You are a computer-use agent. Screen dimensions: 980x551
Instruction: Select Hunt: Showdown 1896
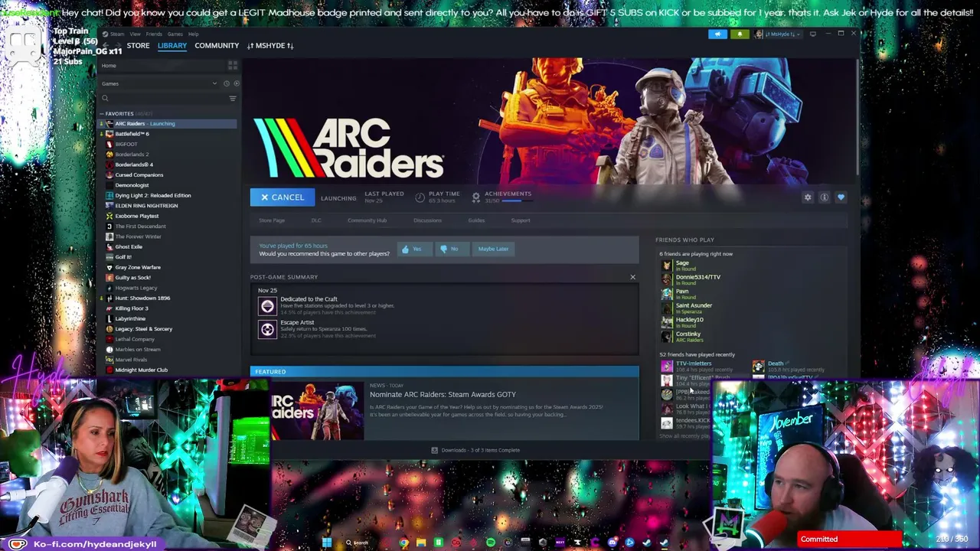168,298
